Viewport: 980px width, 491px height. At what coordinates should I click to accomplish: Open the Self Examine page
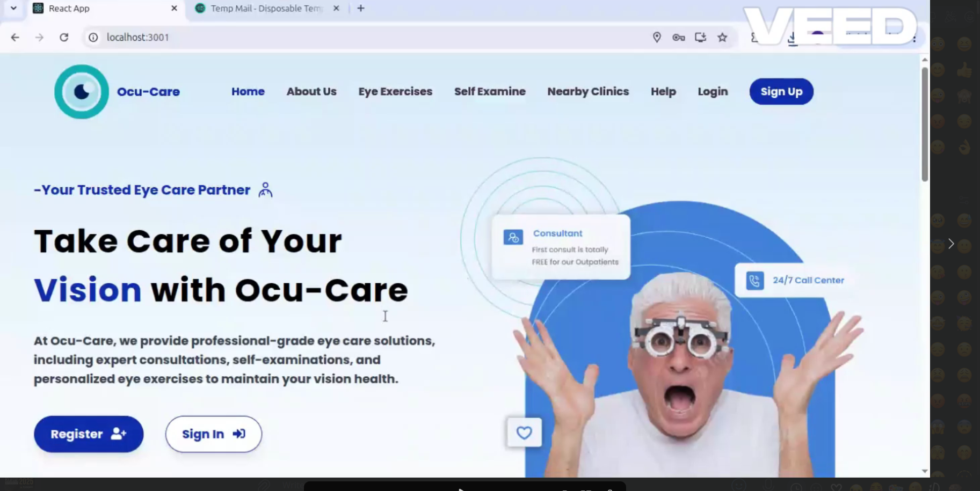pos(489,91)
